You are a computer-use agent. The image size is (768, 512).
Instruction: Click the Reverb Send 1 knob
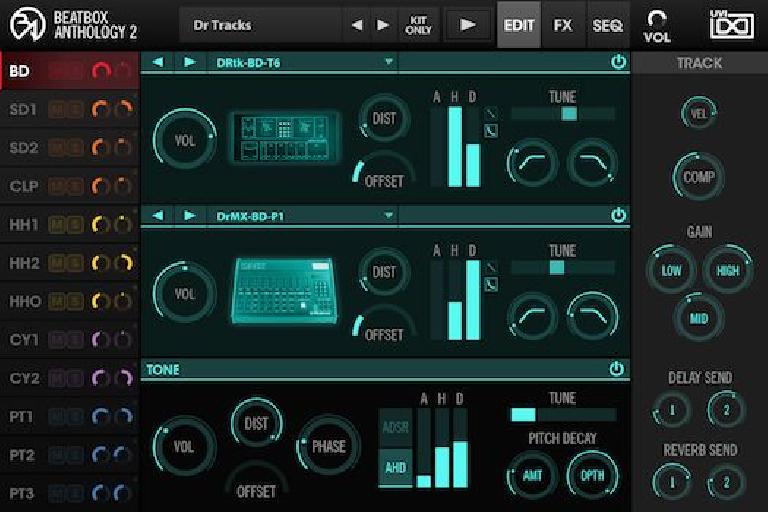[672, 483]
